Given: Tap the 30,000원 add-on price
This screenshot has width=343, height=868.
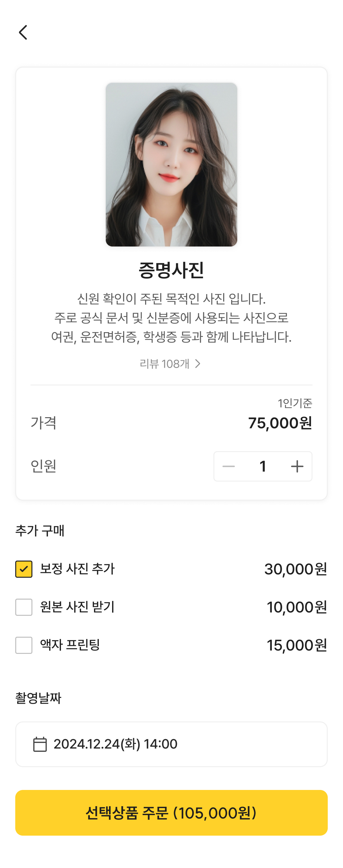Looking at the screenshot, I should tap(295, 569).
